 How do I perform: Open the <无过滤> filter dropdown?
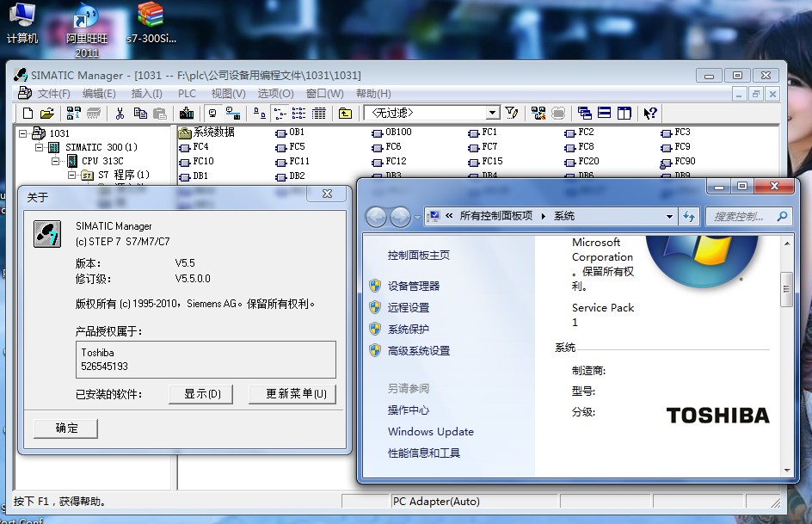492,113
